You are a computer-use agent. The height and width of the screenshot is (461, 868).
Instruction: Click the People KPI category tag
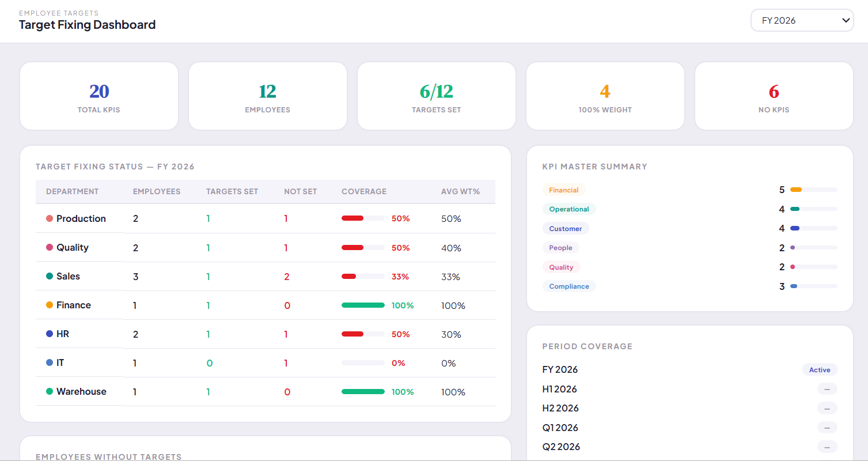point(561,248)
